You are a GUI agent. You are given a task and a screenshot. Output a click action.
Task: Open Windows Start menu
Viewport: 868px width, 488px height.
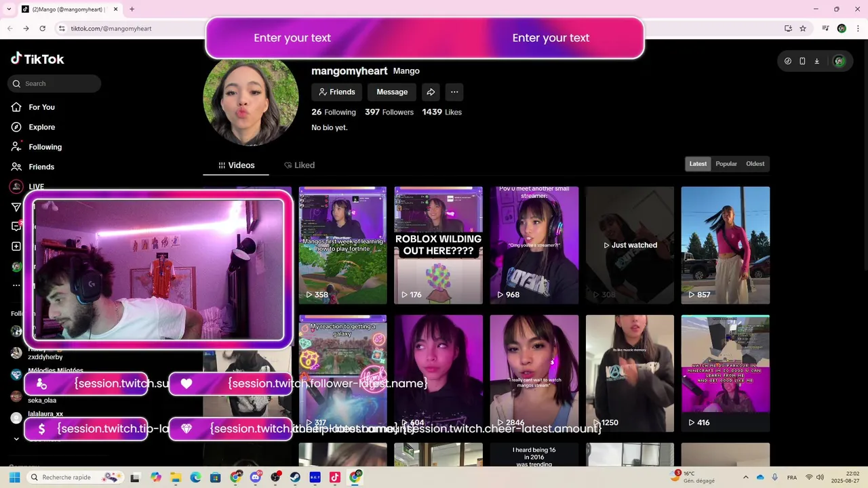point(14,477)
